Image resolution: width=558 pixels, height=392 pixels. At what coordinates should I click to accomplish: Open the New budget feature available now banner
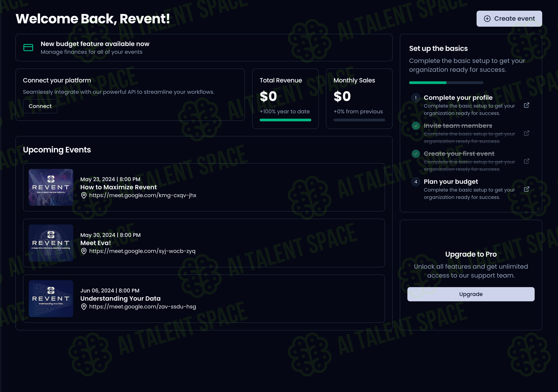click(204, 48)
